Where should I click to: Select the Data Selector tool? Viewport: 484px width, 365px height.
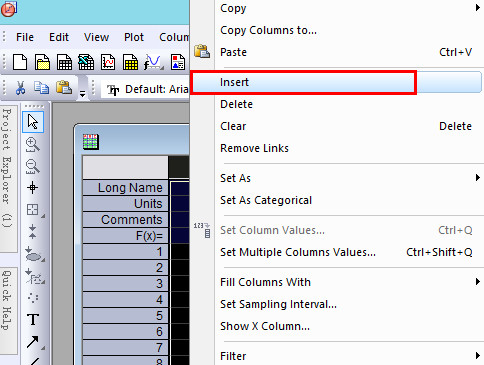point(32,231)
